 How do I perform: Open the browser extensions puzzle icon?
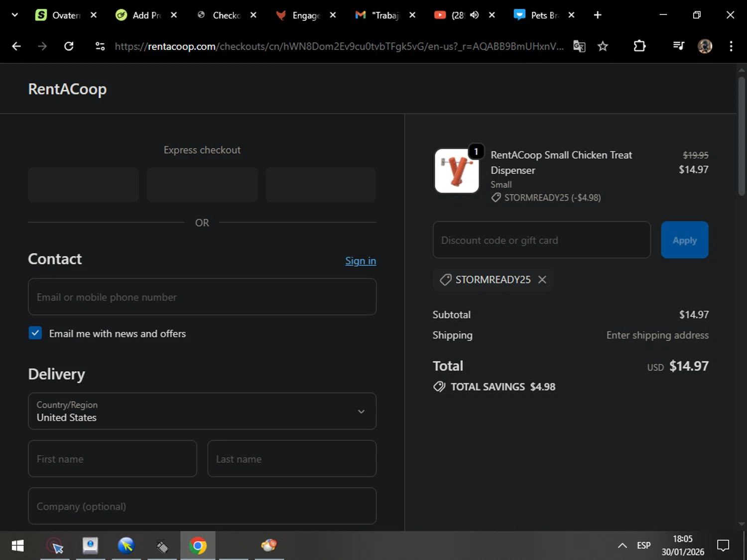pos(639,46)
